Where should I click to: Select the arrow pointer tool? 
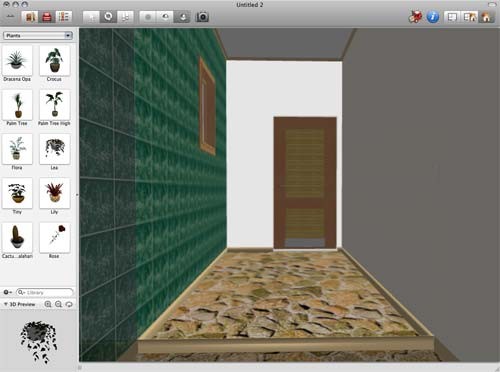[91, 17]
